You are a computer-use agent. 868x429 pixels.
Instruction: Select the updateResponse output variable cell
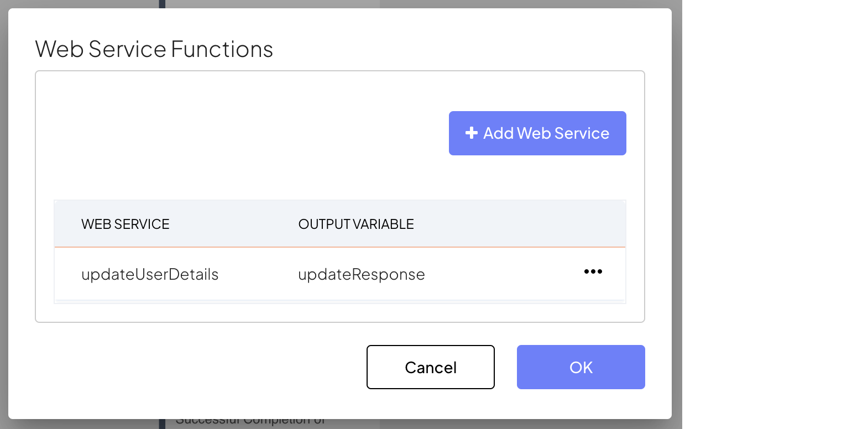[362, 274]
